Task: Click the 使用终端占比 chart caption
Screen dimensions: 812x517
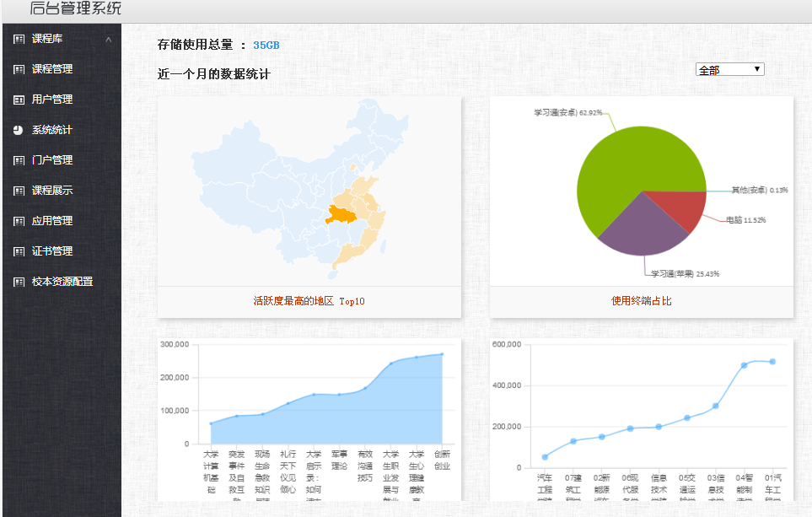Action: coord(641,301)
